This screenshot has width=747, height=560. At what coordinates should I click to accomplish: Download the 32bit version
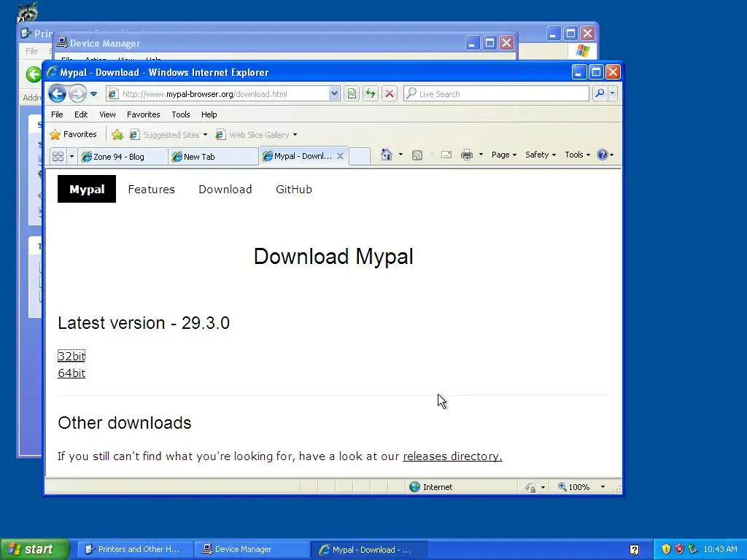pos(71,356)
